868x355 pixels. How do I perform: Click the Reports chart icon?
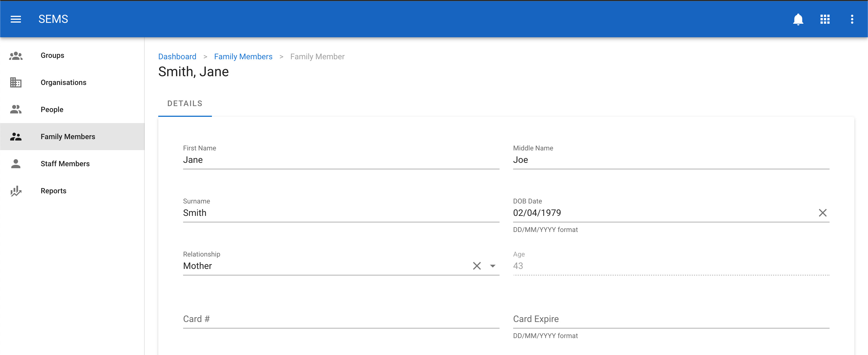[x=16, y=191]
